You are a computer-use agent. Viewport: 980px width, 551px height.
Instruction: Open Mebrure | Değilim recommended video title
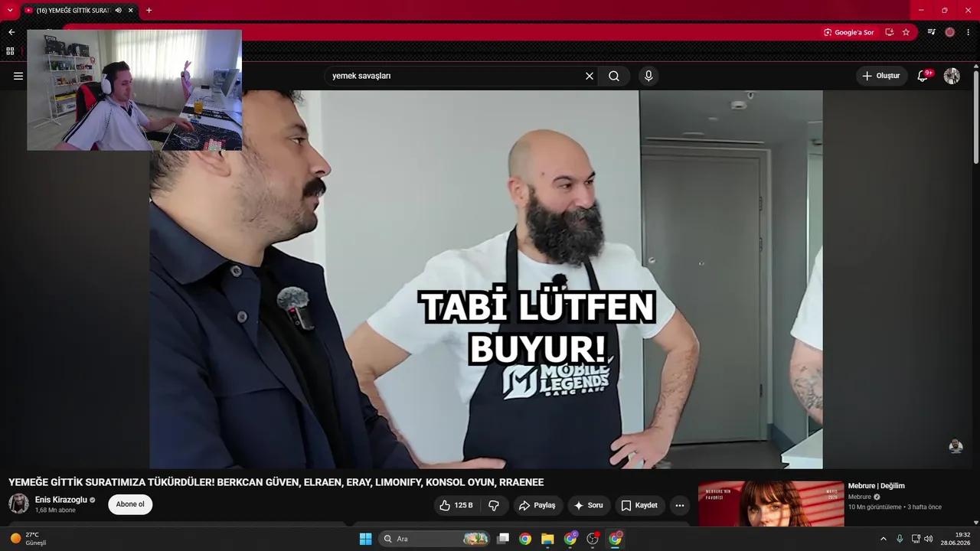click(877, 486)
